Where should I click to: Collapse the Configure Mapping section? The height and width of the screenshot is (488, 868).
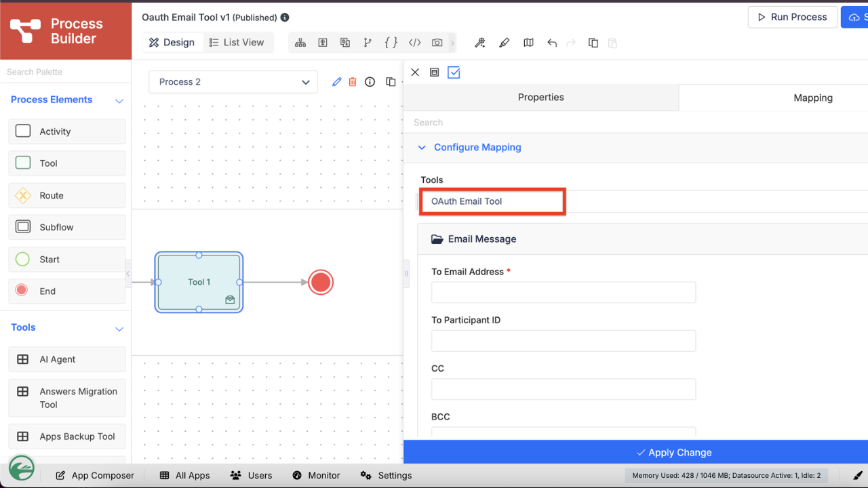pos(422,147)
